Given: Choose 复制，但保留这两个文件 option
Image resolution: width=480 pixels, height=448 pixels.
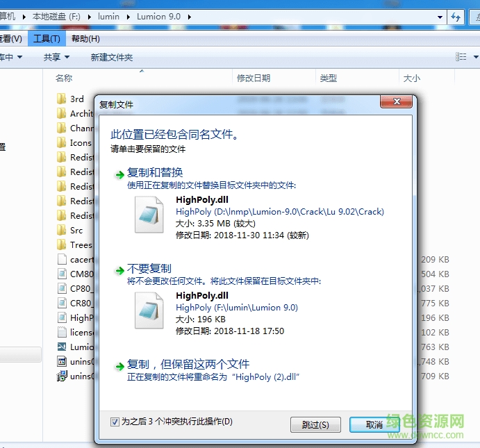Looking at the screenshot, I should point(188,365).
